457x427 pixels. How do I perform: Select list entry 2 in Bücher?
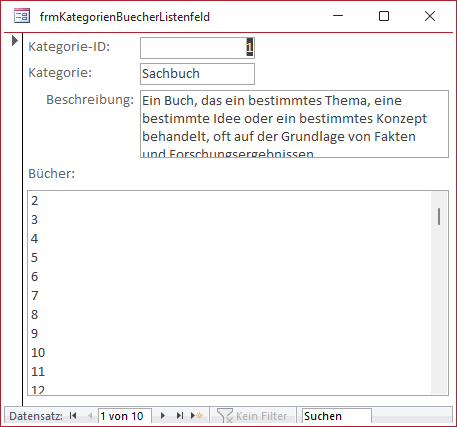tap(229, 201)
